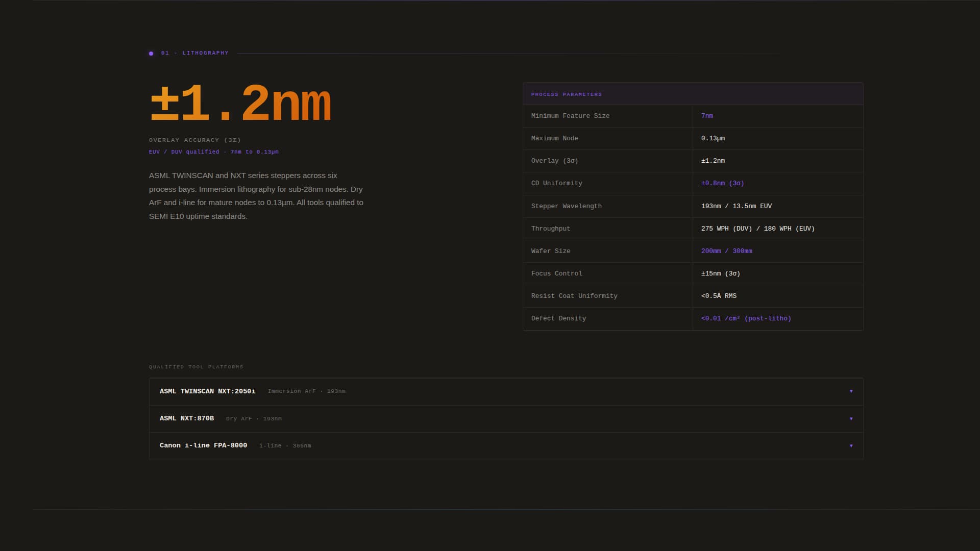
Task: Select the 01 · LITHOGRAPHY section label
Action: click(194, 53)
